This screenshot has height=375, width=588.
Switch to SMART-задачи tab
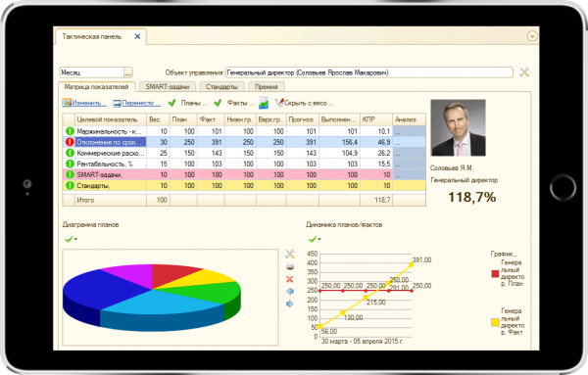(168, 87)
